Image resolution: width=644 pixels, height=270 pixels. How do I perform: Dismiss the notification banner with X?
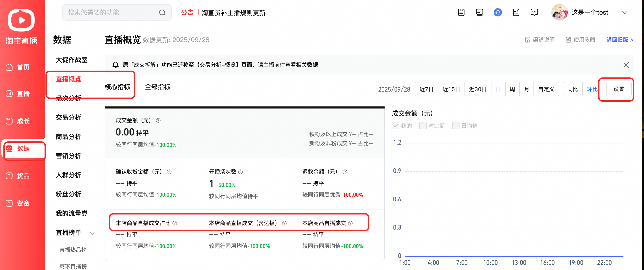(626, 65)
